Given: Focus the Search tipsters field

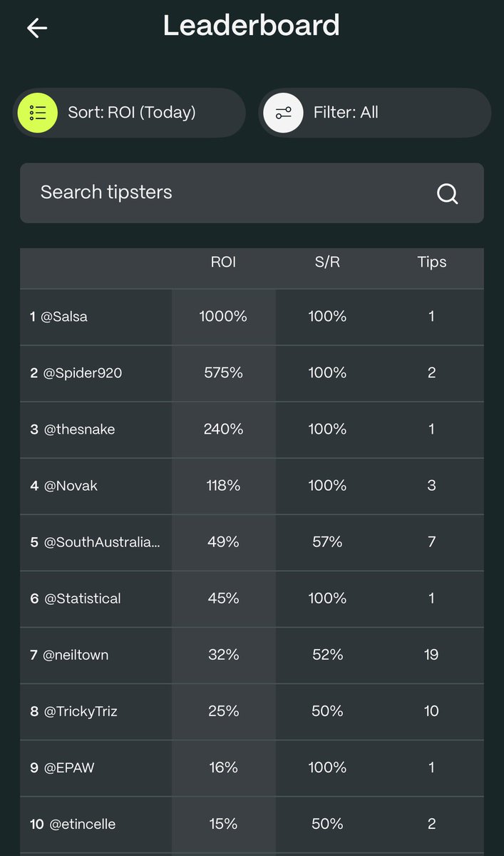Looking at the screenshot, I should tap(252, 193).
